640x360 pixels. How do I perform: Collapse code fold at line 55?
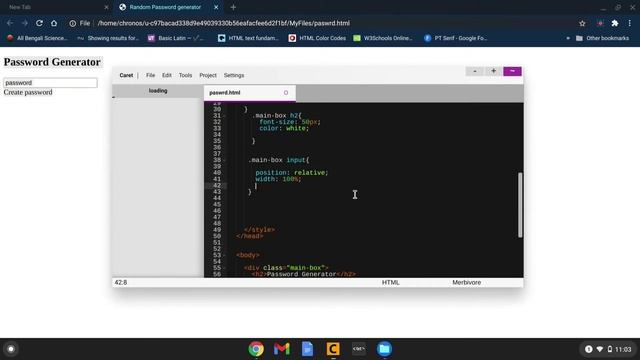point(224,268)
